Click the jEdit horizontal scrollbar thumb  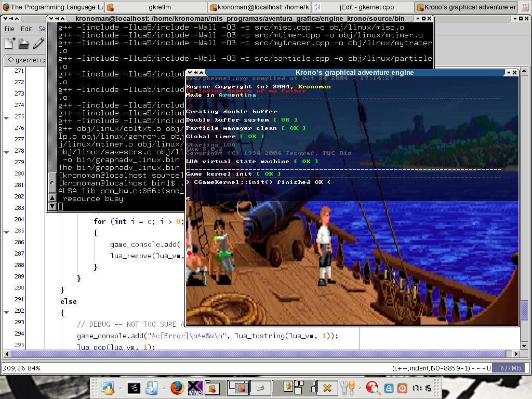click(259, 353)
